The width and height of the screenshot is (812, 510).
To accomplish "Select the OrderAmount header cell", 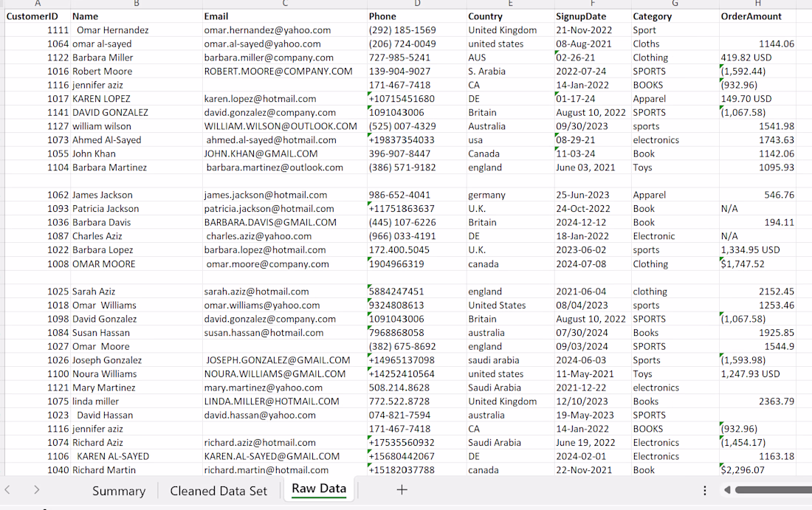I will [757, 16].
